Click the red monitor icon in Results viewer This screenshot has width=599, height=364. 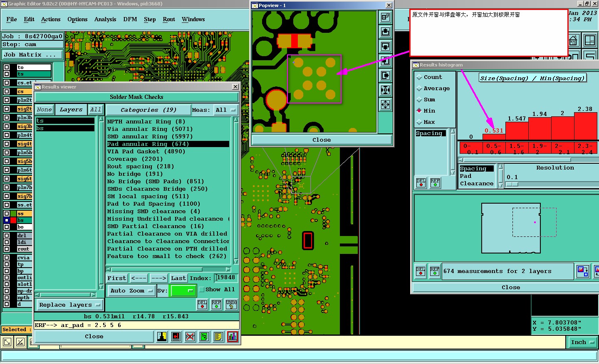pyautogui.click(x=176, y=337)
